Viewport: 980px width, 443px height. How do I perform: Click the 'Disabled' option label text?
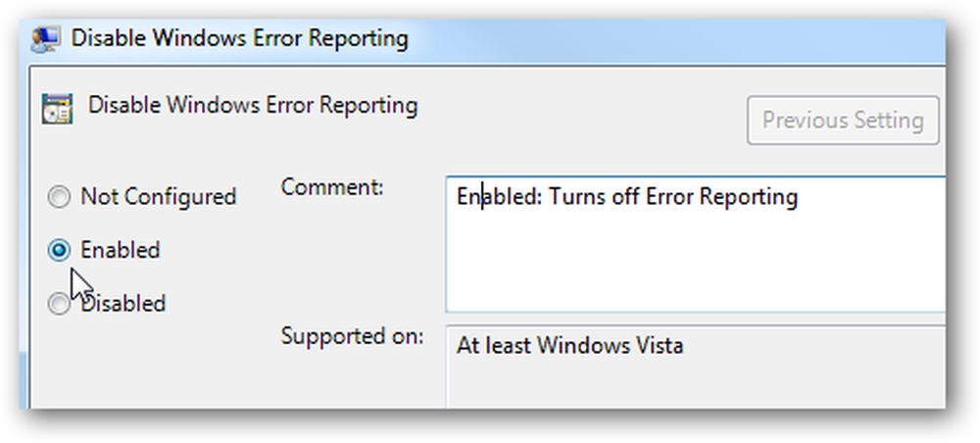(123, 304)
